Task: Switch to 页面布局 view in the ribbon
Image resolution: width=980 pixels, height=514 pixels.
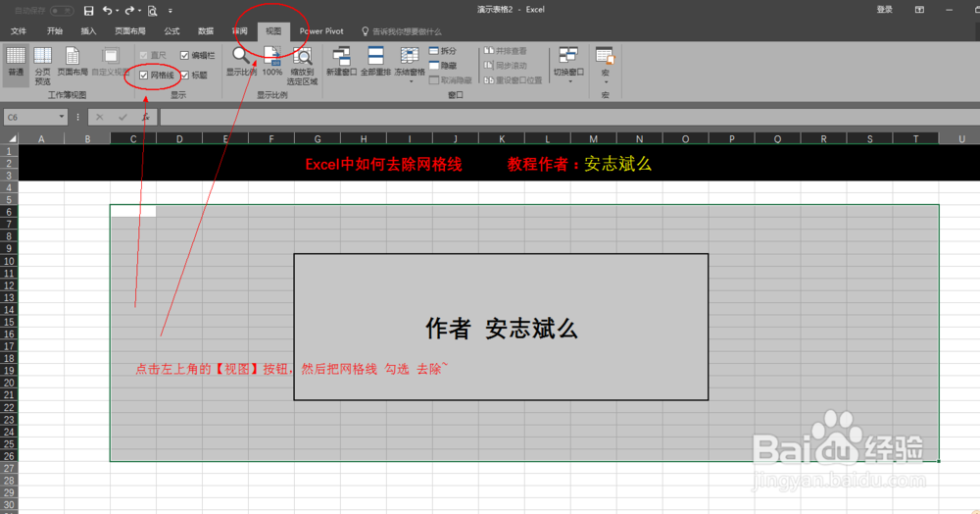Action: [73, 62]
